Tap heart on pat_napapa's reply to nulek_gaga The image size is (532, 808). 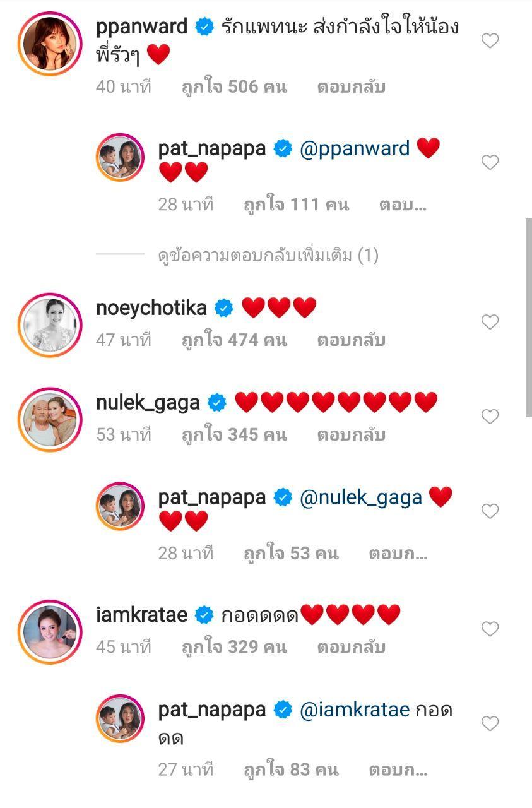pyautogui.click(x=490, y=511)
